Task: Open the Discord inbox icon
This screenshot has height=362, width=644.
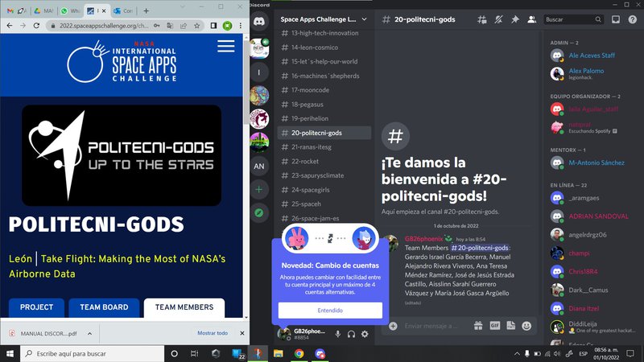Action: [616, 19]
